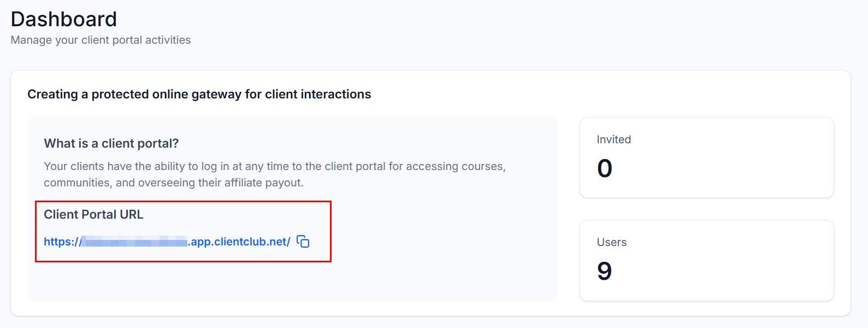868x328 pixels.
Task: Click the Users count of 9
Action: click(604, 271)
